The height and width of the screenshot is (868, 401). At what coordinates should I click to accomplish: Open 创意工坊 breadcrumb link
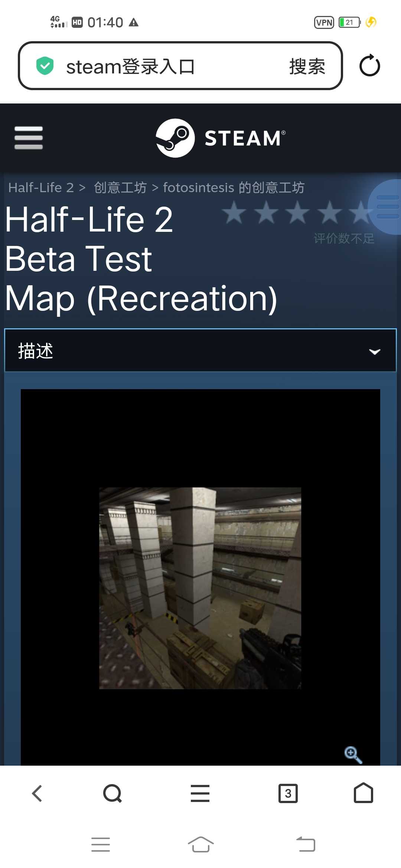pyautogui.click(x=120, y=188)
